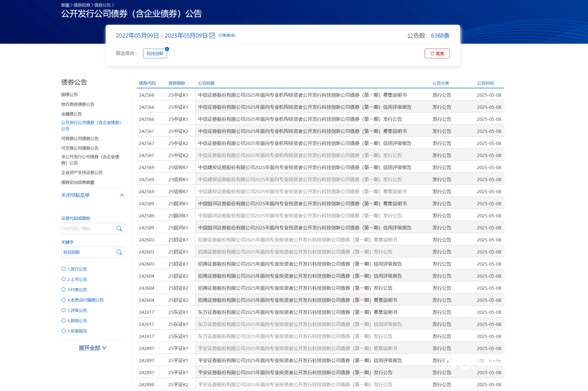Go to 可转换公司债券公告
588x391 pixels.
(x=79, y=138)
